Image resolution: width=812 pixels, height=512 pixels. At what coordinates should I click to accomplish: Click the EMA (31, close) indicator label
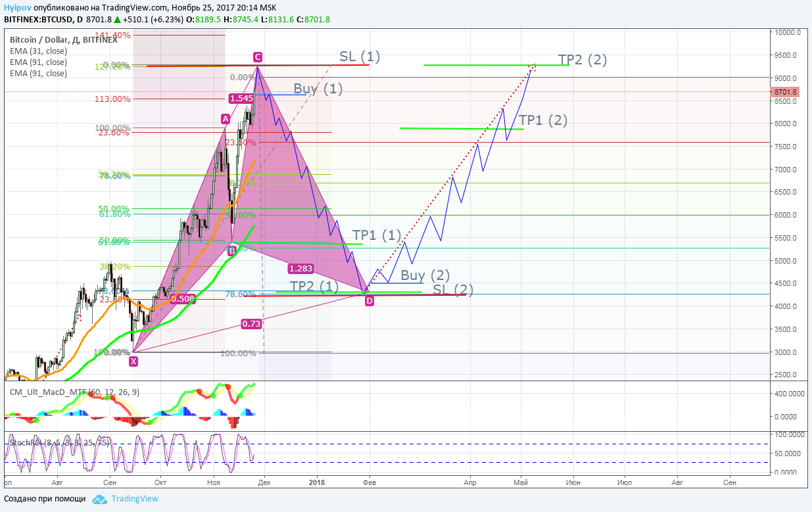pos(38,51)
